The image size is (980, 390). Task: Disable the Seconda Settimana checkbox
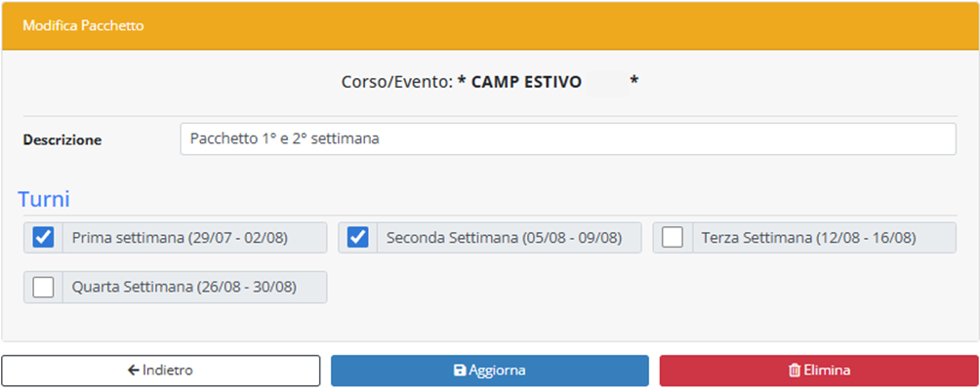point(358,238)
